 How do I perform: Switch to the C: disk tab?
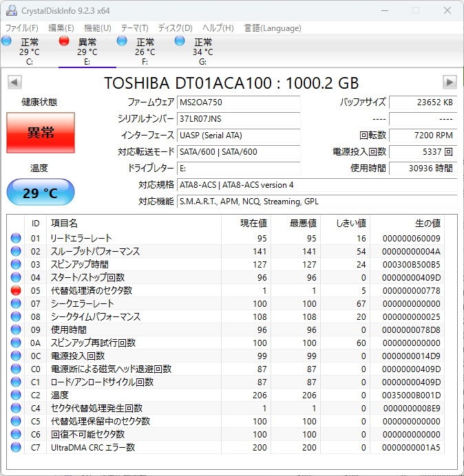[x=29, y=51]
